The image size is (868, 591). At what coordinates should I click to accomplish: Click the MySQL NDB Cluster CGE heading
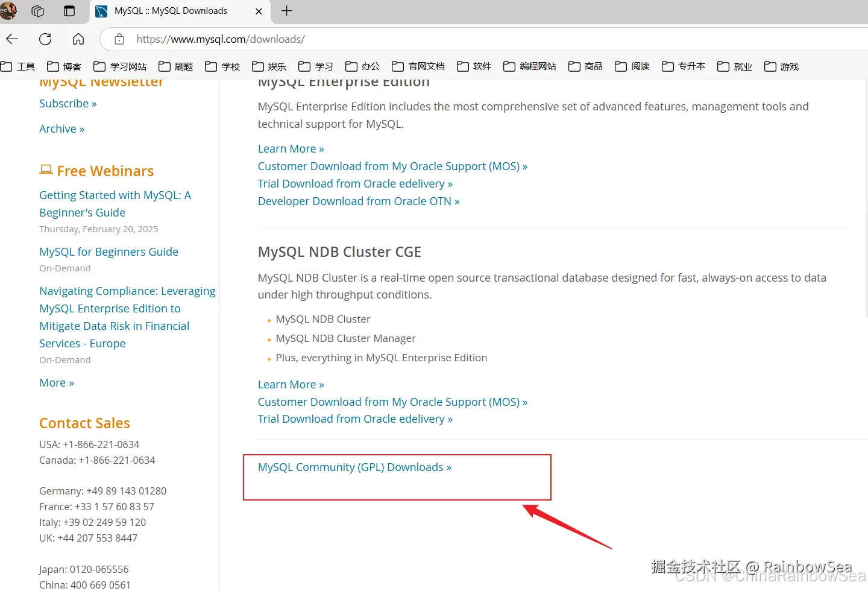340,252
